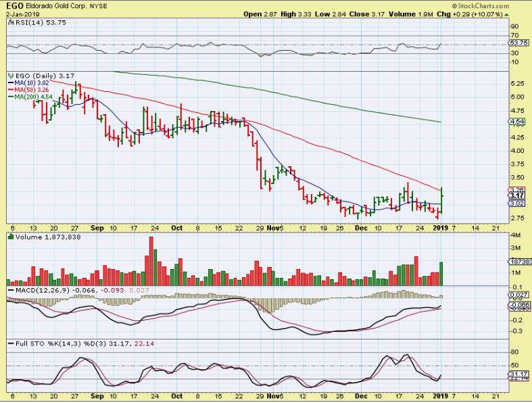Click the RSI(14) indicator icon

[x=11, y=23]
